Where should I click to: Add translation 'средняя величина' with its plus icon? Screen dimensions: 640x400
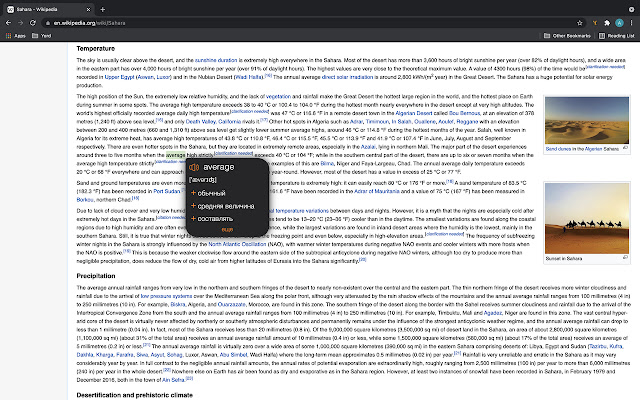pyautogui.click(x=193, y=206)
